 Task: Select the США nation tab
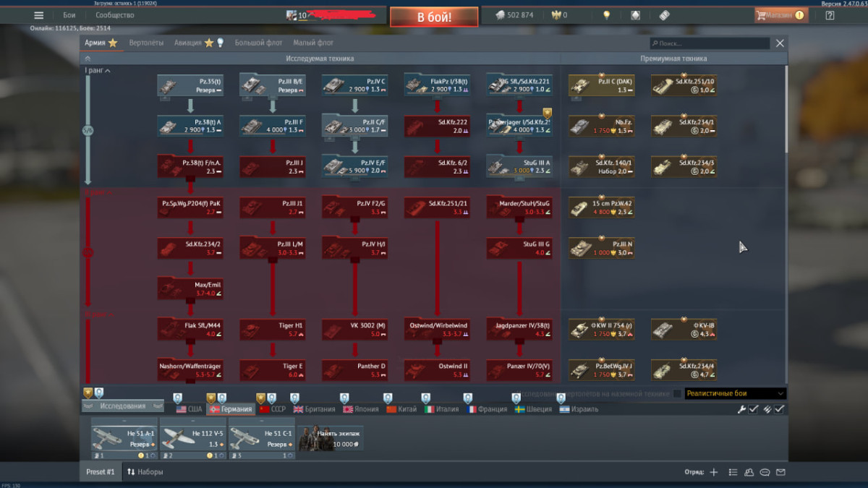click(x=190, y=409)
